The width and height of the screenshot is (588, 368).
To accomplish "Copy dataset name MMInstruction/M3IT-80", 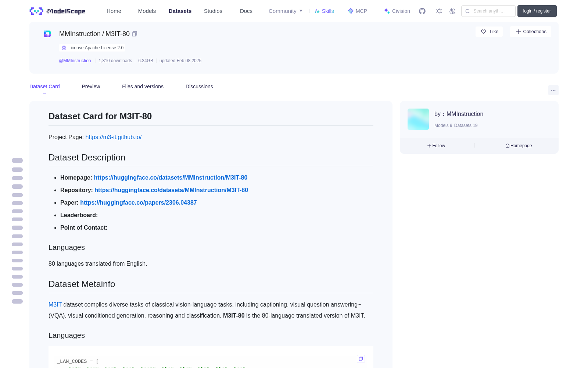I will (x=135, y=34).
